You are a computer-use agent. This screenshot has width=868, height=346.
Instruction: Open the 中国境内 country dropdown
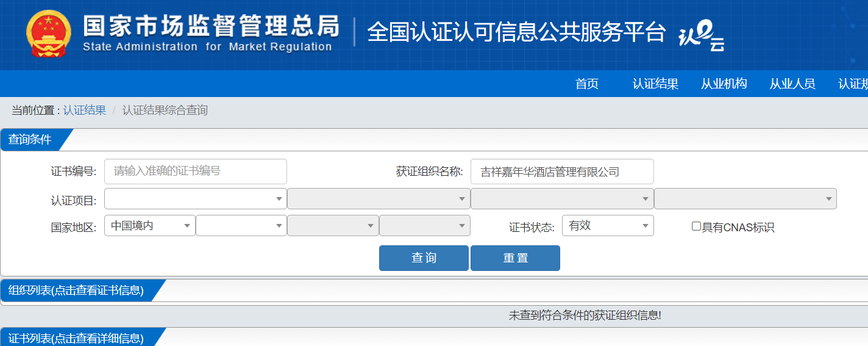(150, 225)
